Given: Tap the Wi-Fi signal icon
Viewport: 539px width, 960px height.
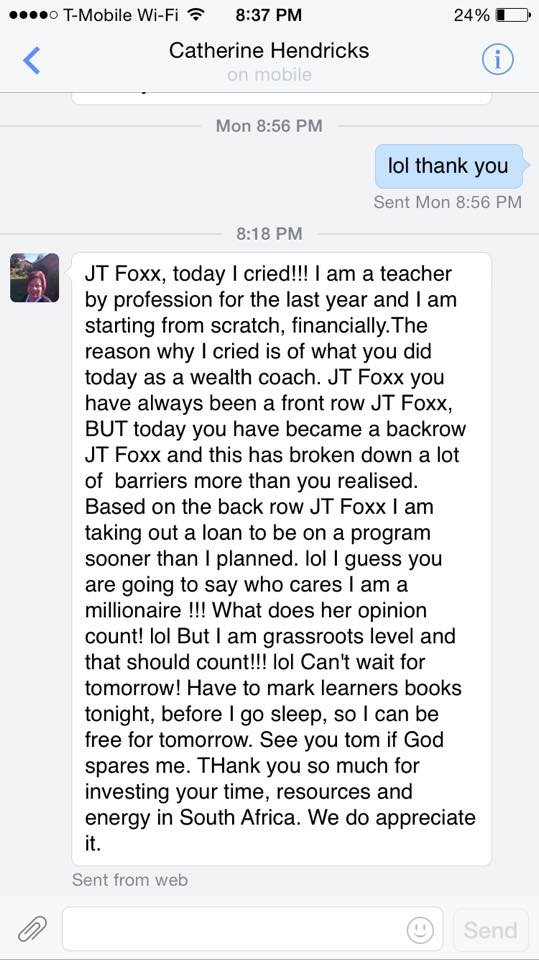Looking at the screenshot, I should [195, 15].
